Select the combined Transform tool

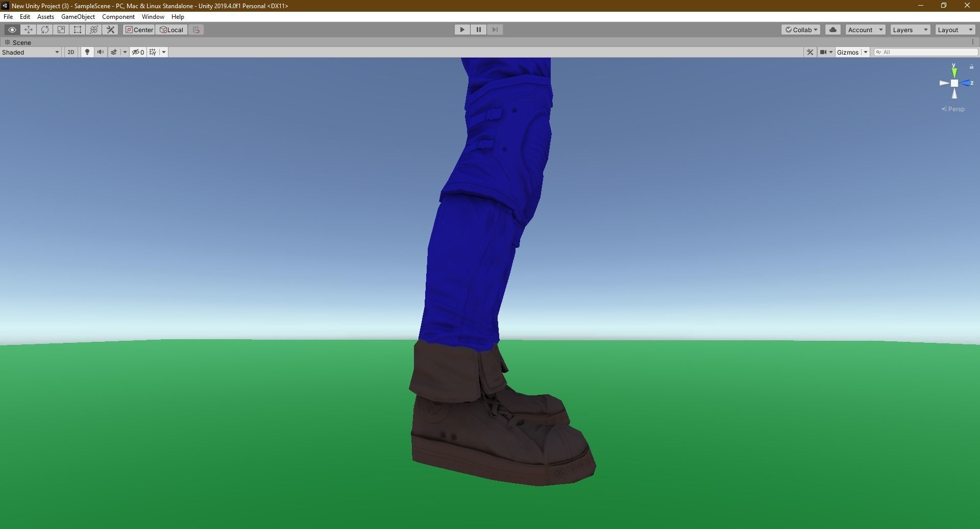[94, 30]
